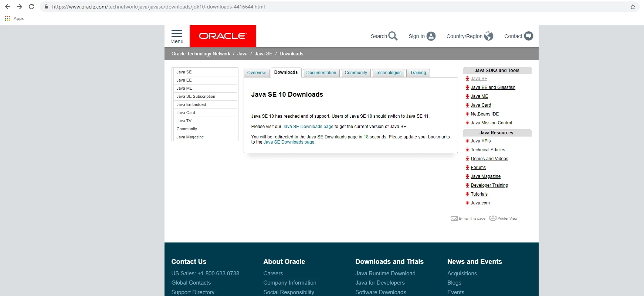The width and height of the screenshot is (644, 296).
Task: Click Java SE Downloads page link in redirect notice
Action: [x=289, y=142]
